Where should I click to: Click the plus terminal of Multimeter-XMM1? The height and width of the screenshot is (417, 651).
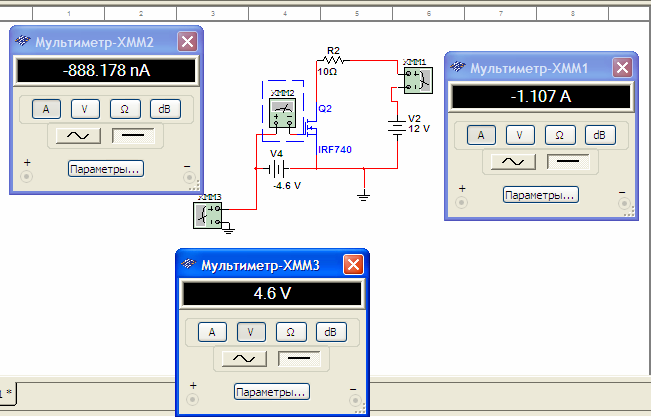coord(461,203)
